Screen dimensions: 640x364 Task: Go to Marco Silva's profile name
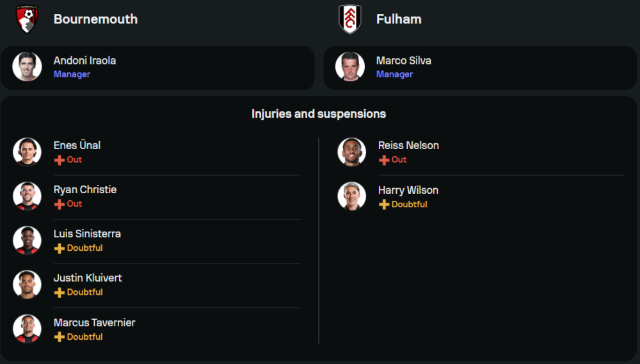[x=403, y=61]
